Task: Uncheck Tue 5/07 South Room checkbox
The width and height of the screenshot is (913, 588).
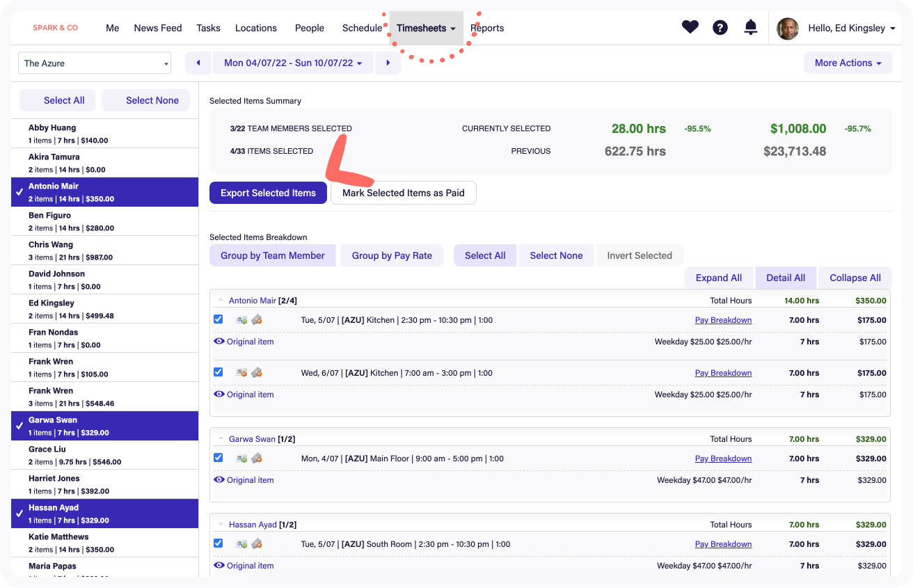Action: pos(219,543)
